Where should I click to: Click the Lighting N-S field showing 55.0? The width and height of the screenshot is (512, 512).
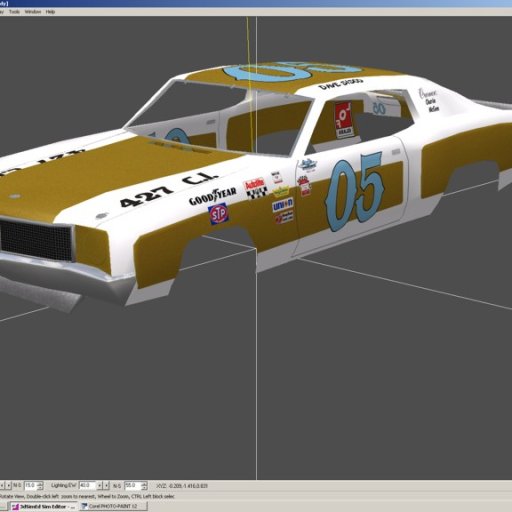(132, 485)
